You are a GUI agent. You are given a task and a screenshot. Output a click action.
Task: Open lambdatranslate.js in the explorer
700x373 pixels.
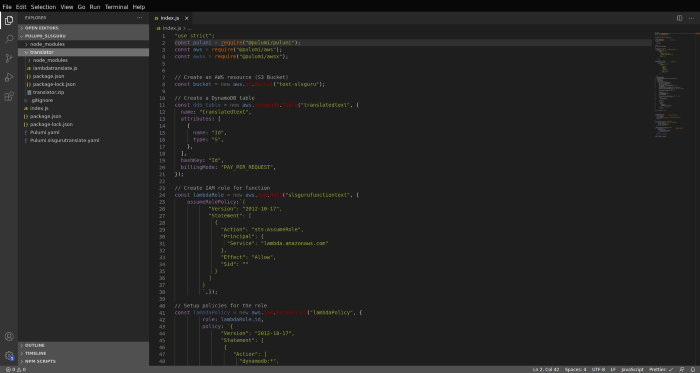(x=83, y=68)
